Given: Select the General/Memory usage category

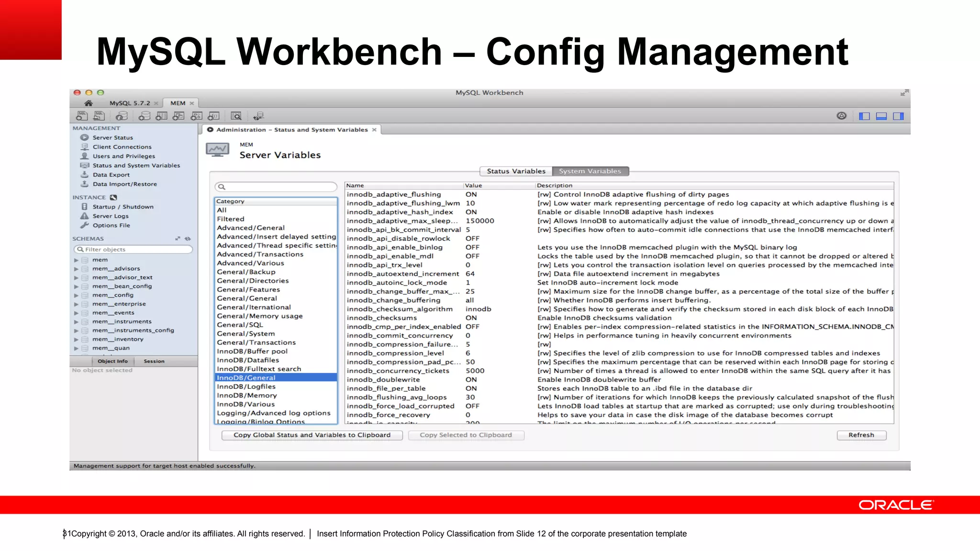Looking at the screenshot, I should tap(276, 316).
